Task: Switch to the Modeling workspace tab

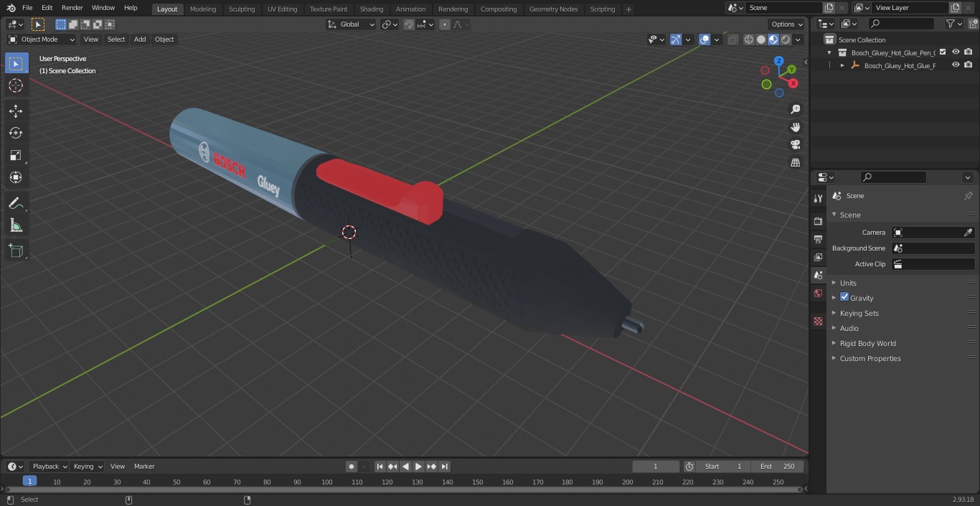Action: 203,9
